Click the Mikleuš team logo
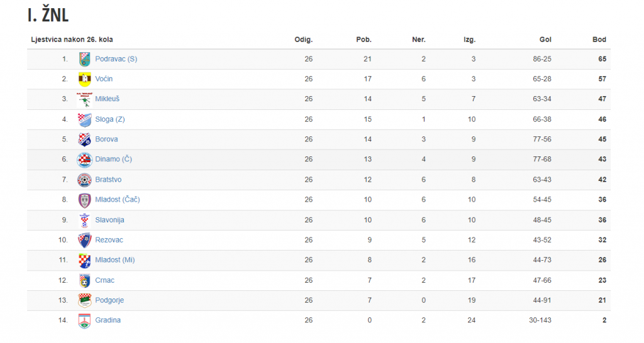Viewport: 644px width, 343px height. [x=85, y=99]
